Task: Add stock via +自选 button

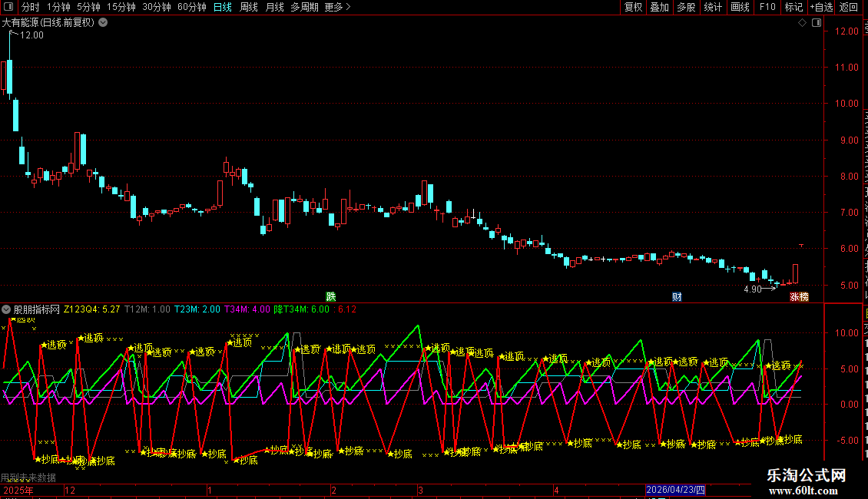Action: pyautogui.click(x=821, y=7)
